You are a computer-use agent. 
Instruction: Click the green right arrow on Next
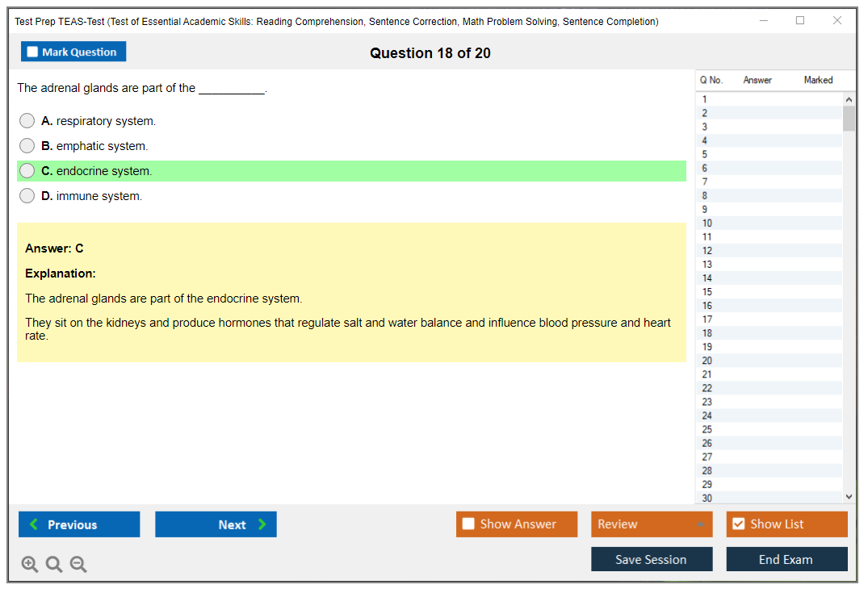[262, 524]
